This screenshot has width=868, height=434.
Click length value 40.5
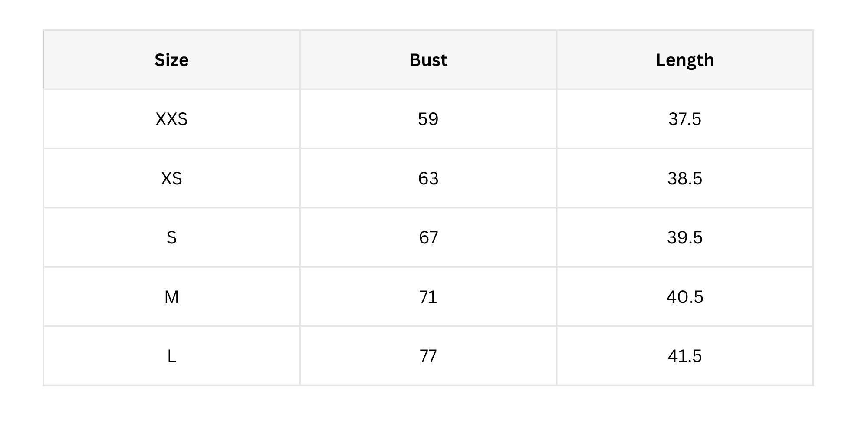point(685,297)
